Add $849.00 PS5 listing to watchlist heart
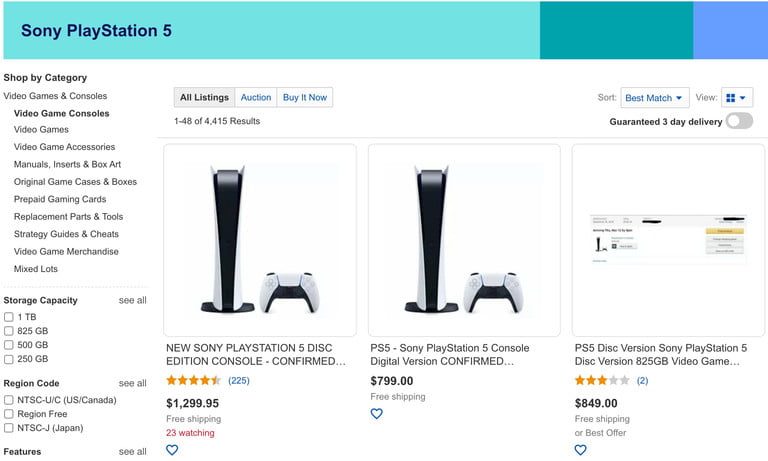 [x=581, y=450]
